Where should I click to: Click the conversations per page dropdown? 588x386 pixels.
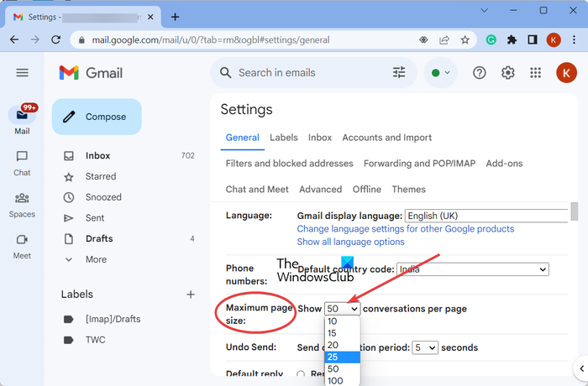pyautogui.click(x=343, y=309)
